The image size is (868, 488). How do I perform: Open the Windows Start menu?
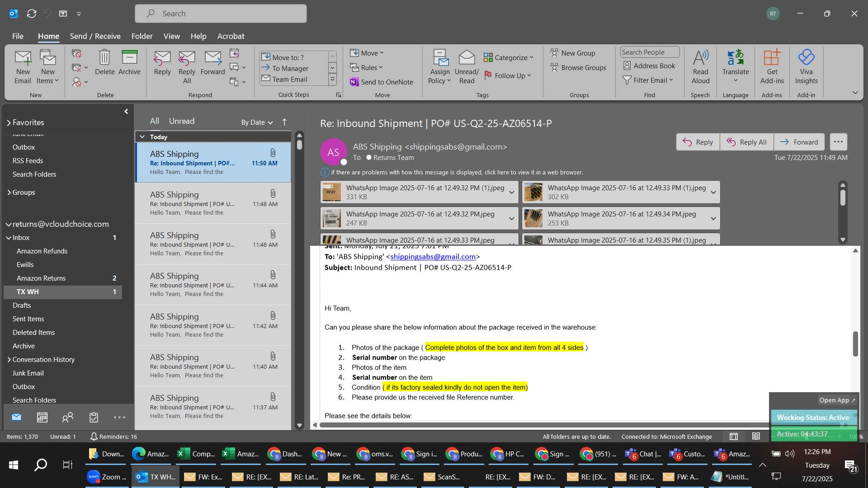(14, 465)
